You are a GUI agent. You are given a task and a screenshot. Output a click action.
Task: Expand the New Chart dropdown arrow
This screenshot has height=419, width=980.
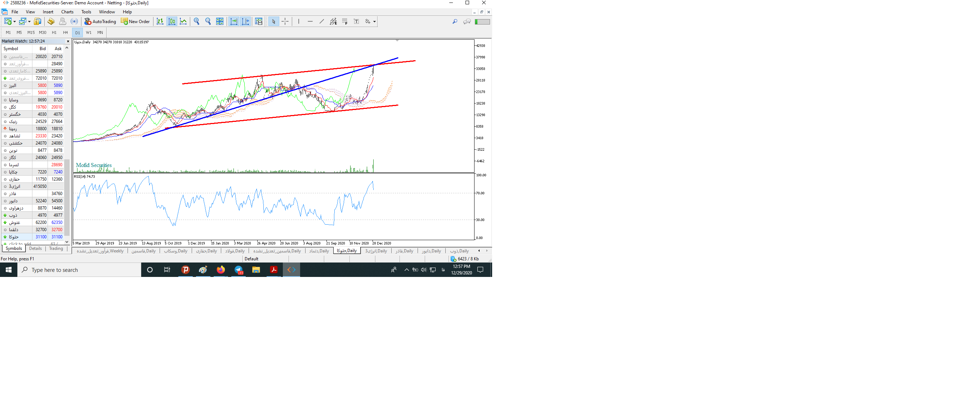point(14,22)
